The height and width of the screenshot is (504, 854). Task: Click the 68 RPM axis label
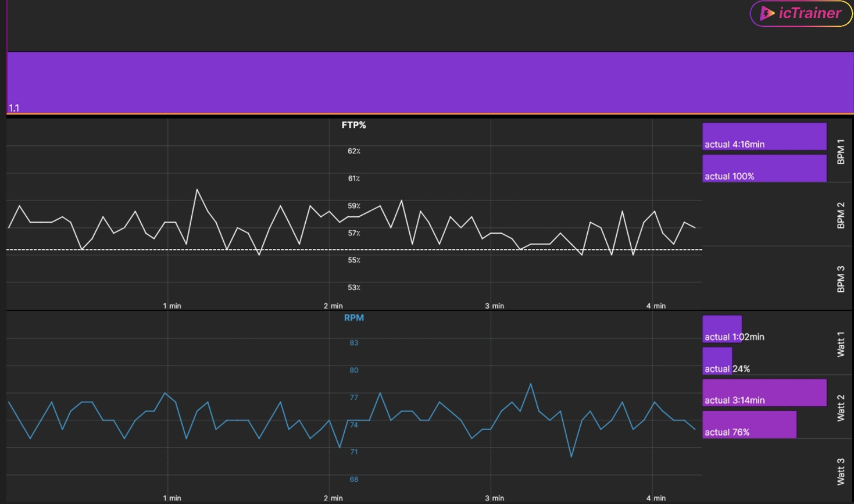[353, 479]
